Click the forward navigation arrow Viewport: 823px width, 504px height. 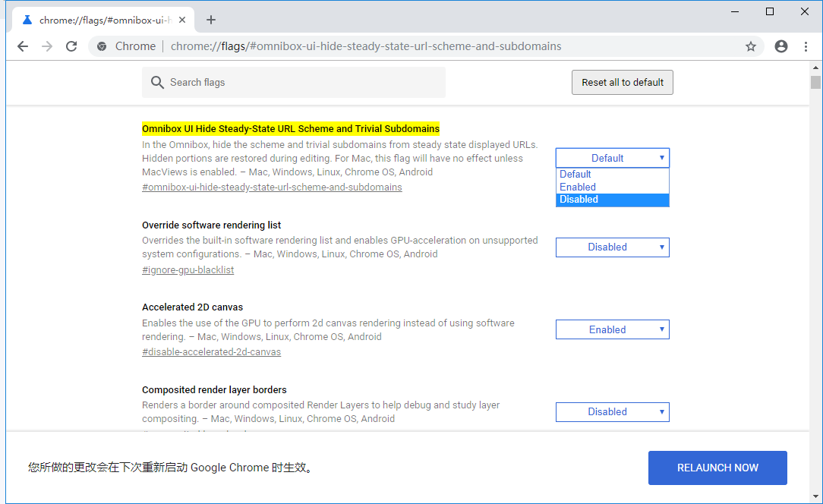pos(47,46)
